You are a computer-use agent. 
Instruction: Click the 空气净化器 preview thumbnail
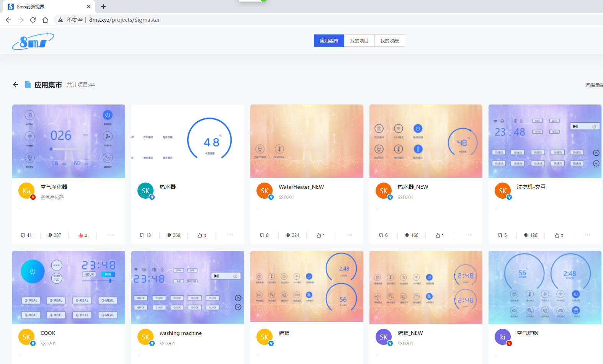pos(69,141)
